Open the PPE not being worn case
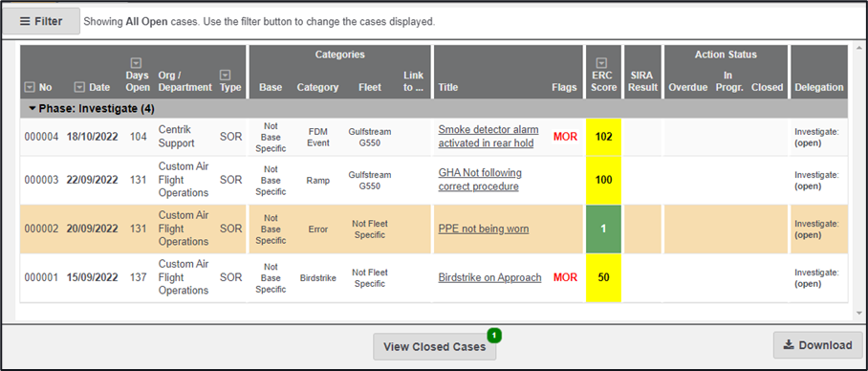 point(484,229)
